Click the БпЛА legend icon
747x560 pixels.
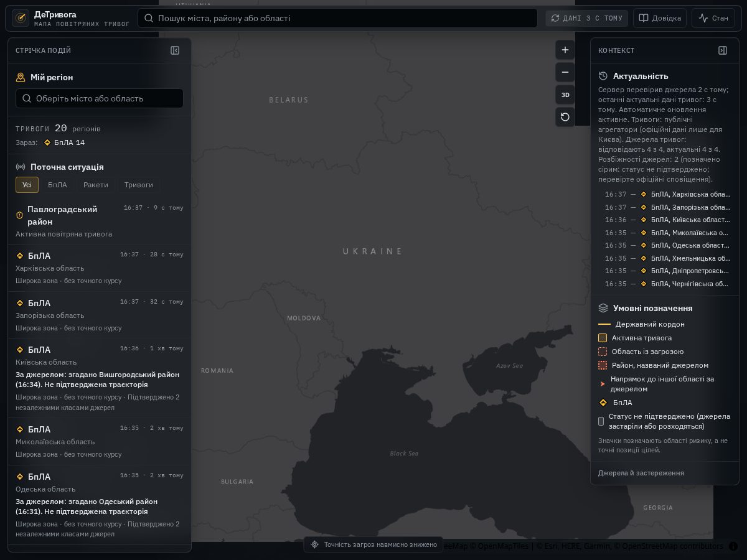pos(603,403)
